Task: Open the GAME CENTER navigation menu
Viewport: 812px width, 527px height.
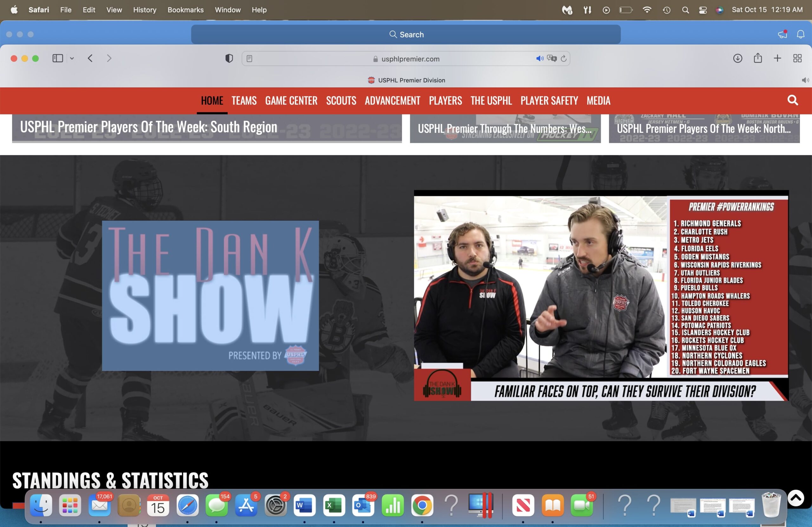Action: tap(291, 100)
